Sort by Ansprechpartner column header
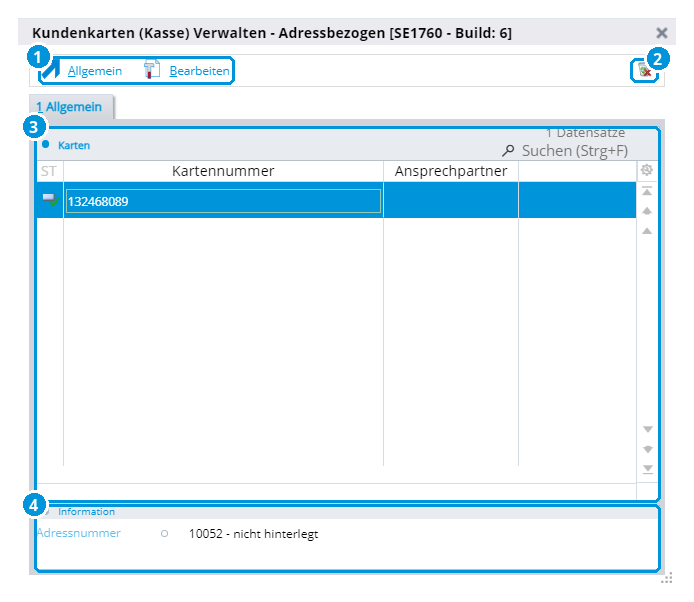This screenshot has height=602, width=694. (451, 171)
